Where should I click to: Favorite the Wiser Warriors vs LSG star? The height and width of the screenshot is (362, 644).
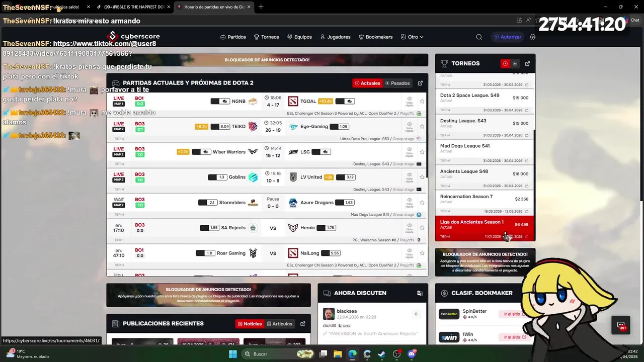tap(422, 152)
